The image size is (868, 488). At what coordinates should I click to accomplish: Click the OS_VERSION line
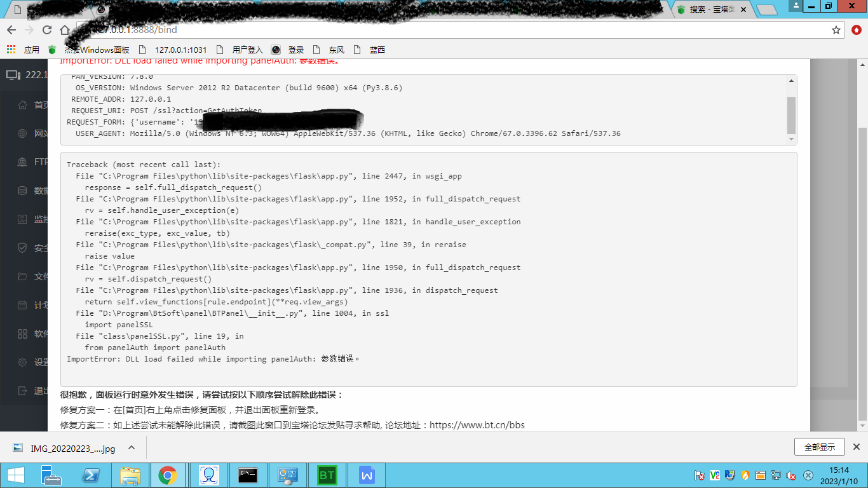[x=239, y=88]
